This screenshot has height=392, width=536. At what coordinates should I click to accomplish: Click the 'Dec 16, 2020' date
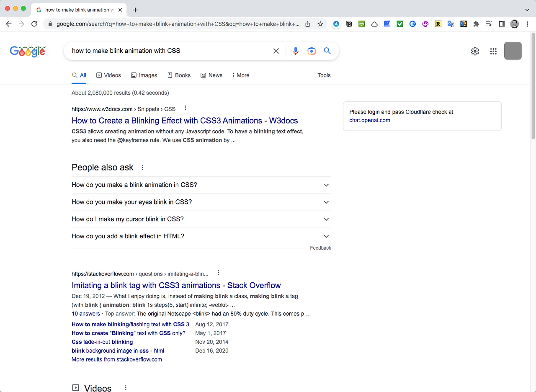[212, 351]
